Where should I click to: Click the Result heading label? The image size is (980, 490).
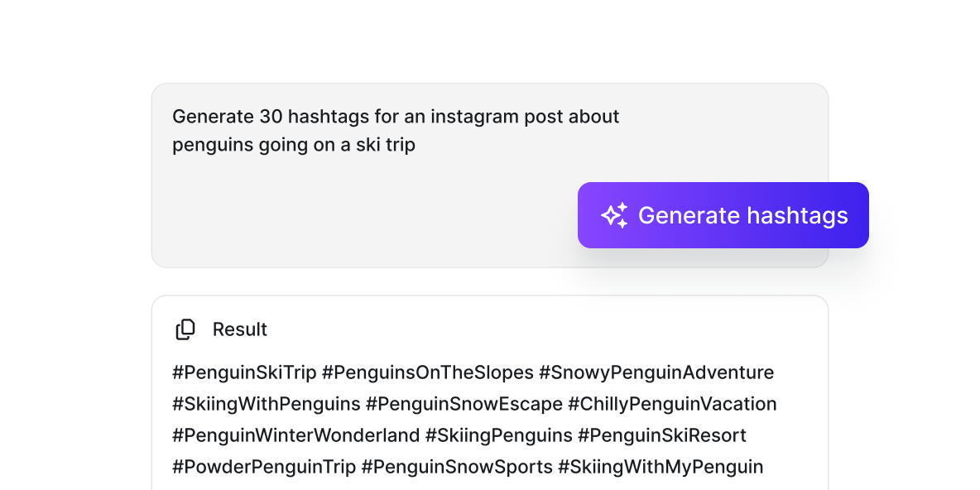pos(239,329)
